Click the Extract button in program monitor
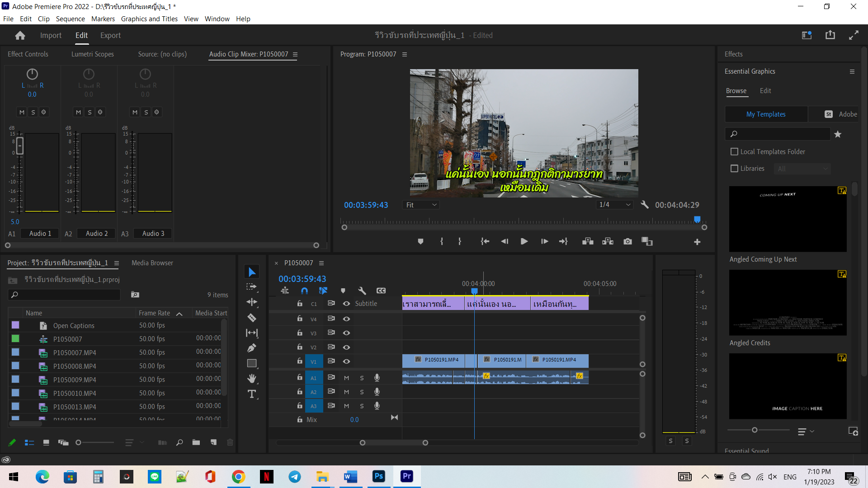Image resolution: width=868 pixels, height=488 pixels. pyautogui.click(x=608, y=242)
